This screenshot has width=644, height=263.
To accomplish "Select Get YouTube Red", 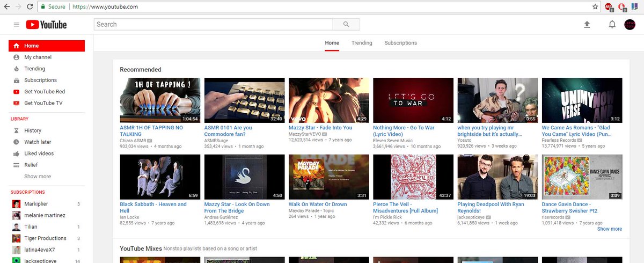I will click(47, 92).
